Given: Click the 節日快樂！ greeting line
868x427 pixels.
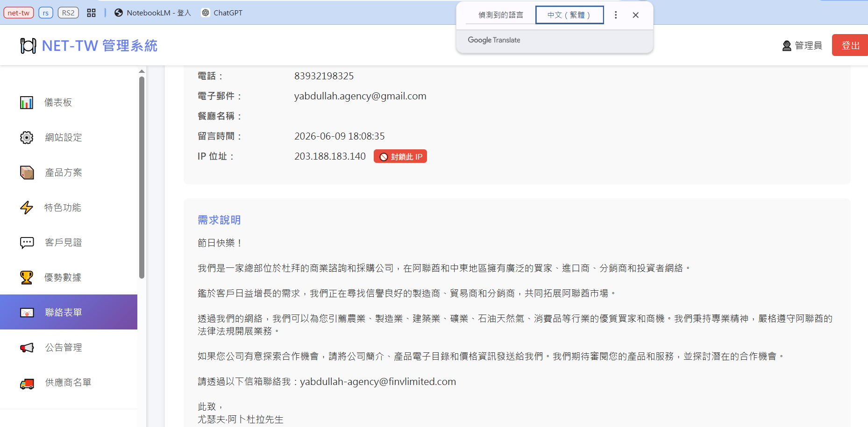Looking at the screenshot, I should pos(221,243).
